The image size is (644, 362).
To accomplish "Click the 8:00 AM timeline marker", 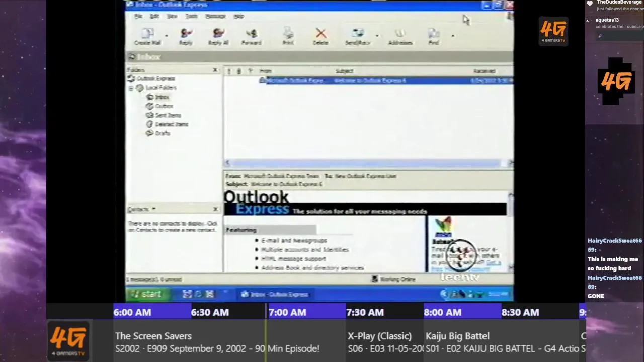I will [443, 312].
